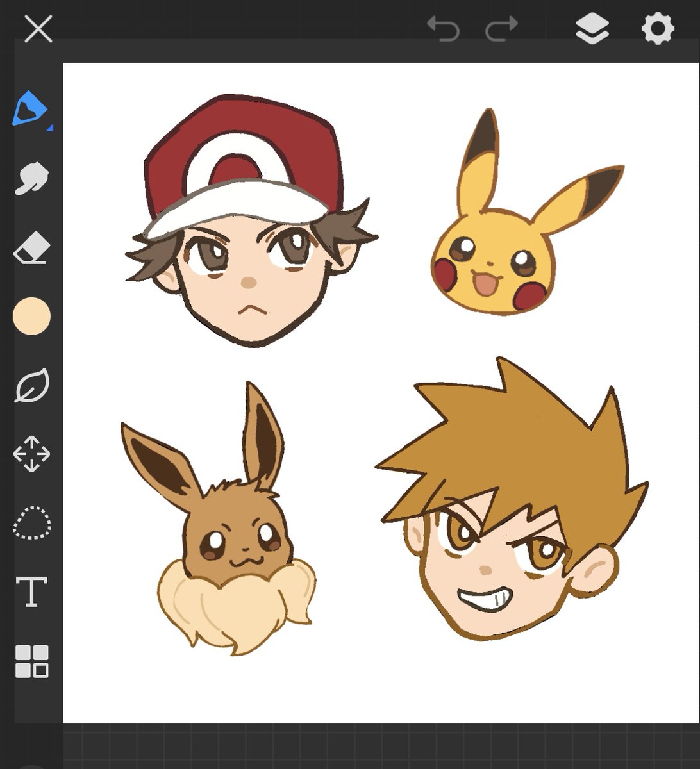Open the four-squares grid tool
The image size is (700, 769).
[31, 661]
